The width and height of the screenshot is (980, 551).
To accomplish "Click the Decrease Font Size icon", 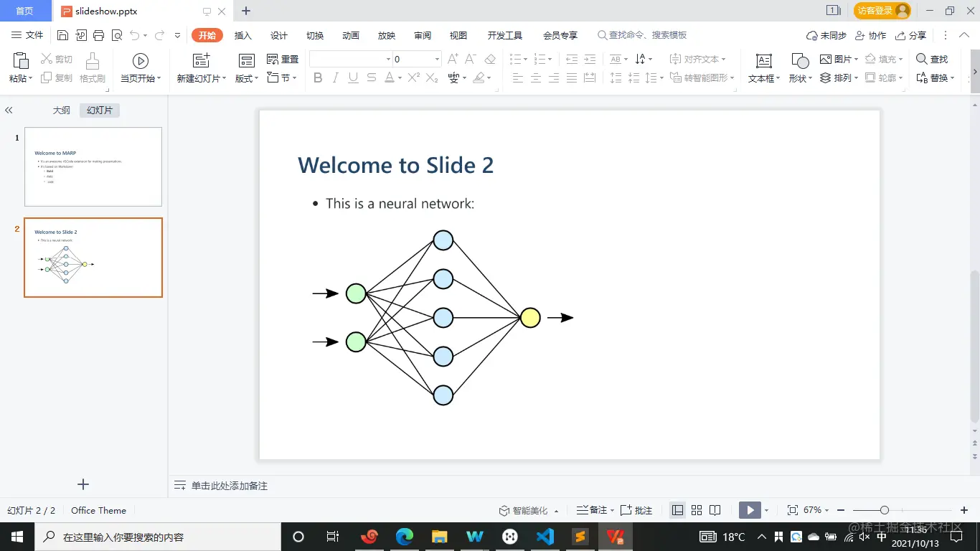I will pyautogui.click(x=471, y=59).
